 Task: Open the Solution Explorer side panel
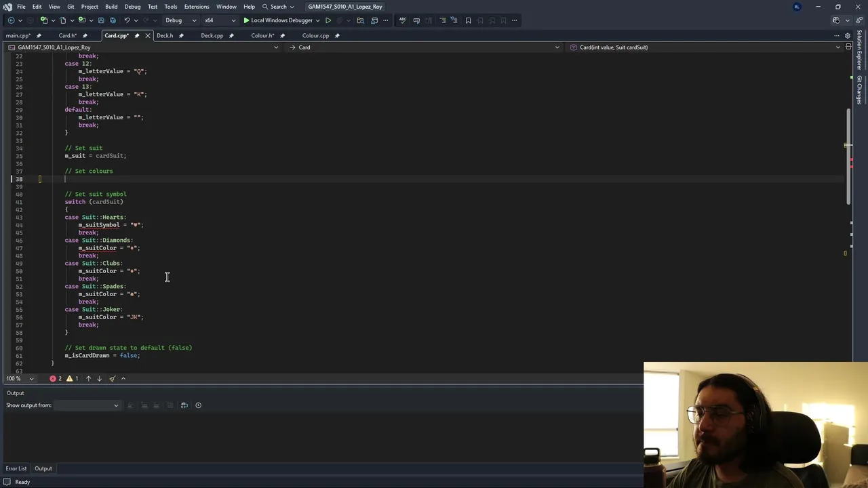tap(859, 50)
